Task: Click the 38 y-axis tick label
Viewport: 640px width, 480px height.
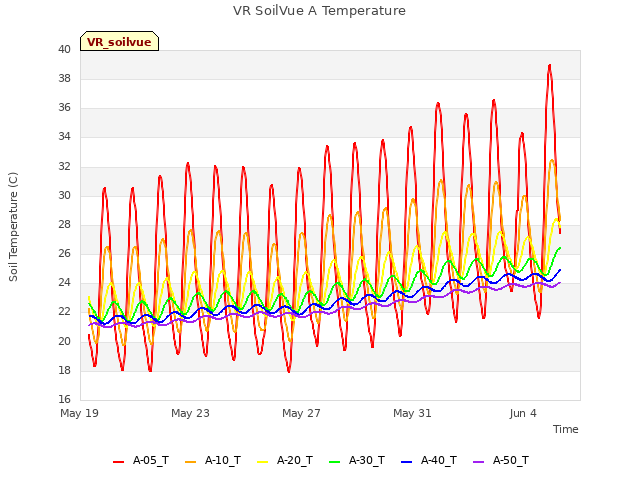Action: point(64,78)
